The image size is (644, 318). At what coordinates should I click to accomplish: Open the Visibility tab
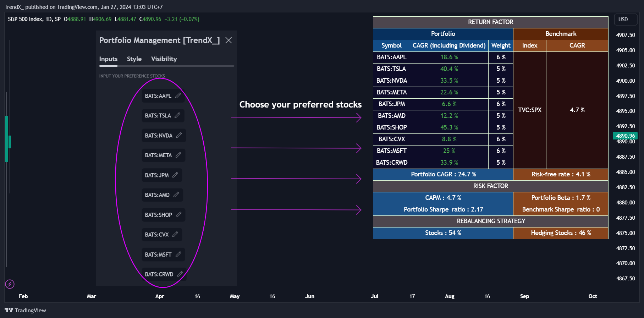[x=164, y=59]
